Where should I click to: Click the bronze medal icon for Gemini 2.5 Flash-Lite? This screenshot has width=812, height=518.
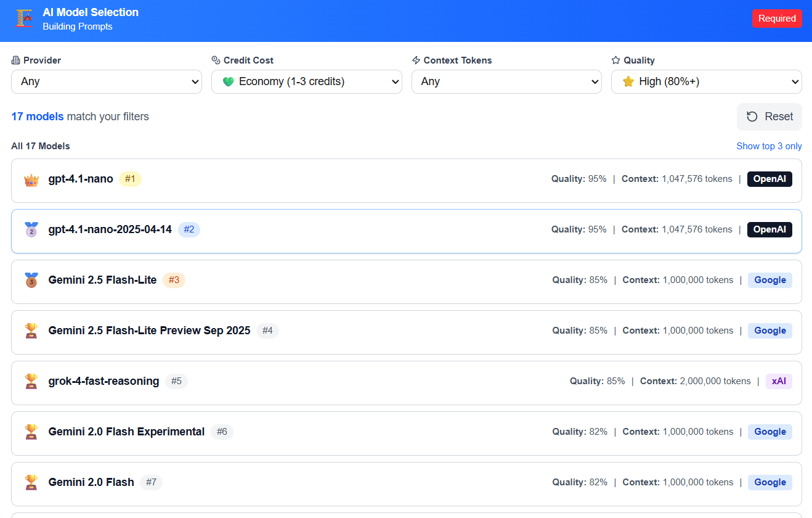coord(31,281)
